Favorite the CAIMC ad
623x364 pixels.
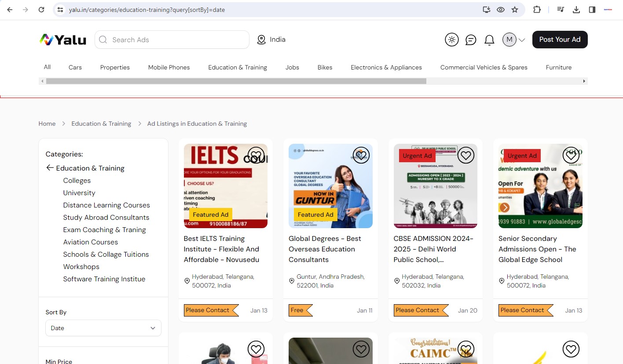click(466, 349)
